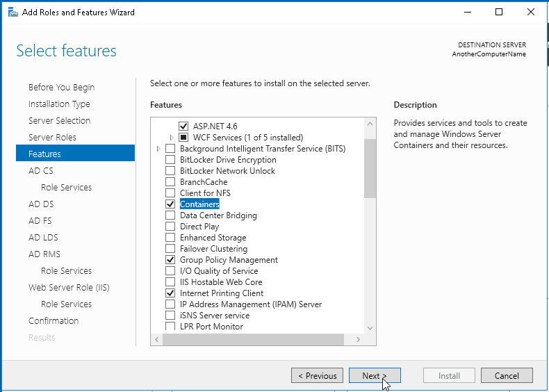Maximize the wizard window
Viewport: 549px width, 392px height.
pyautogui.click(x=499, y=12)
